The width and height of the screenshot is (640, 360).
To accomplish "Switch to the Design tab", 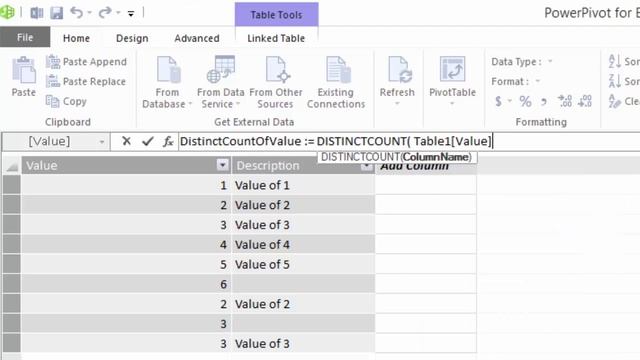I will [x=132, y=38].
